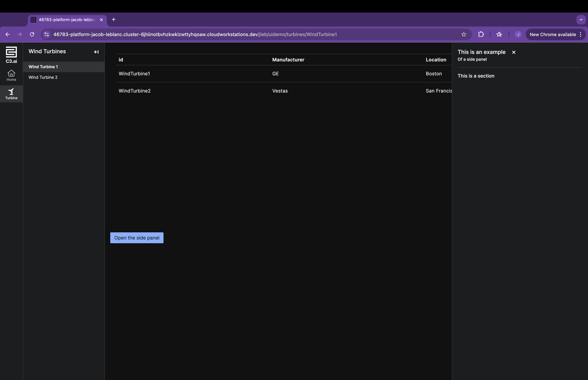Click the Wind Turbines panel heading
This screenshot has height=380, width=588.
click(47, 51)
